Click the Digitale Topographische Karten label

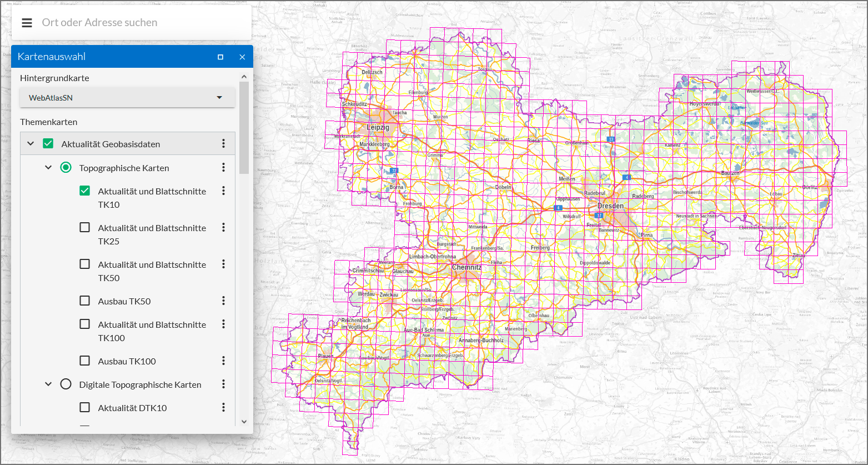[x=140, y=384]
